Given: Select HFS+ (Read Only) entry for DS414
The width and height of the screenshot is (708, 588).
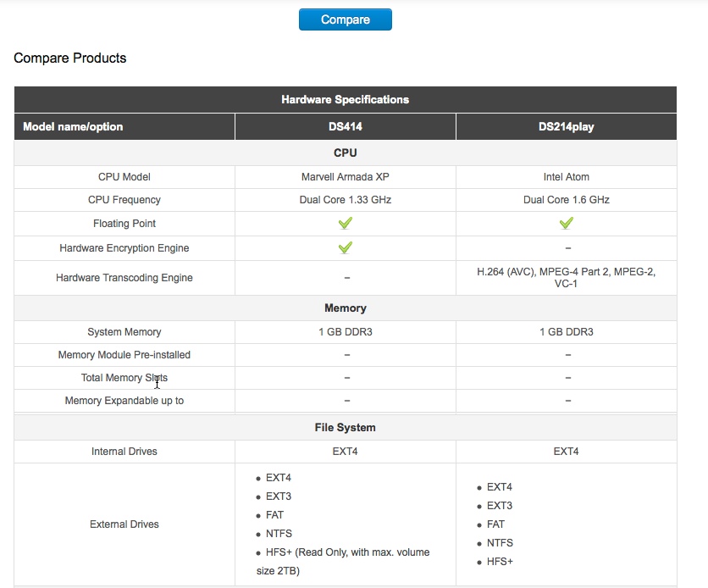Looking at the screenshot, I should (343, 562).
